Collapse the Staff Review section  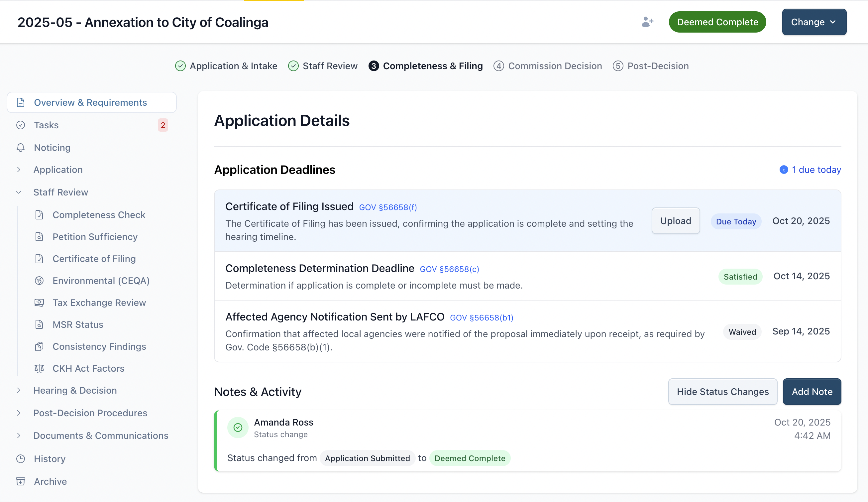(x=19, y=192)
